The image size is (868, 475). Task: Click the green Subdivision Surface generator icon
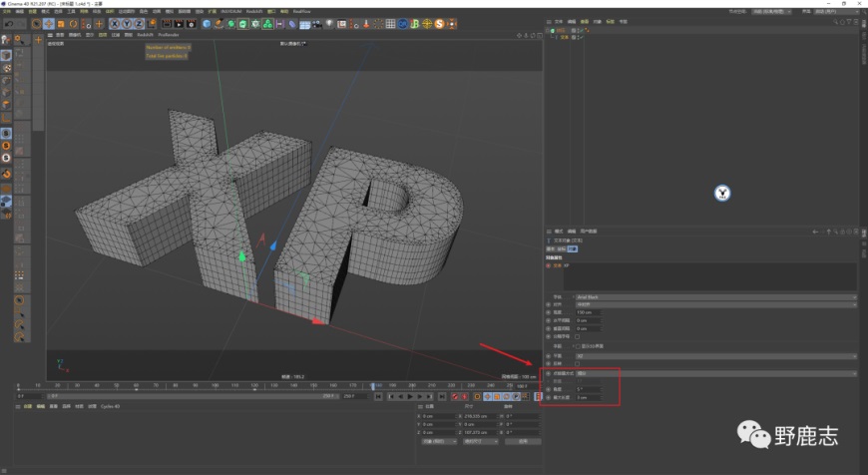(x=230, y=24)
